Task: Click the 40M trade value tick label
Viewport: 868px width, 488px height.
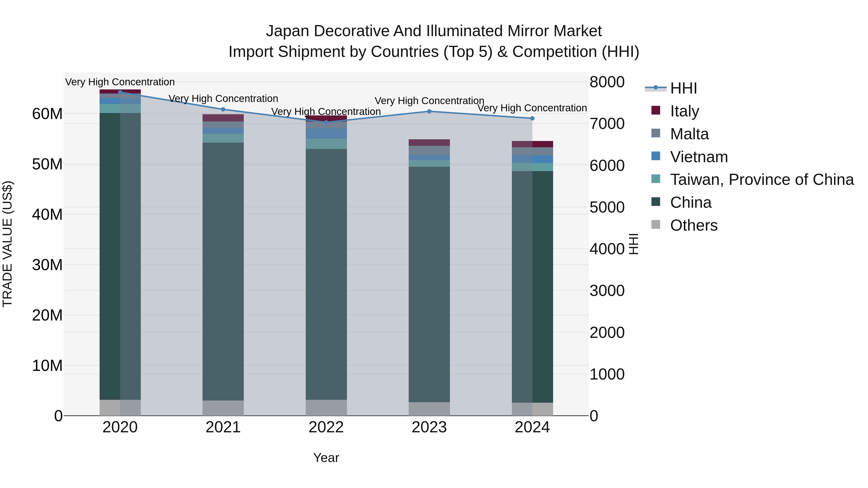Action: 47,214
